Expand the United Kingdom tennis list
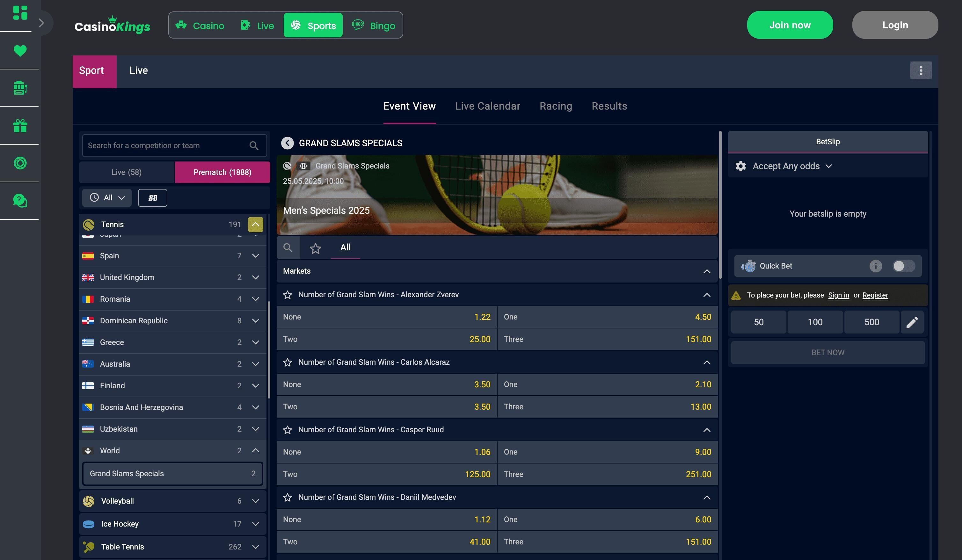962x560 pixels. coord(255,277)
